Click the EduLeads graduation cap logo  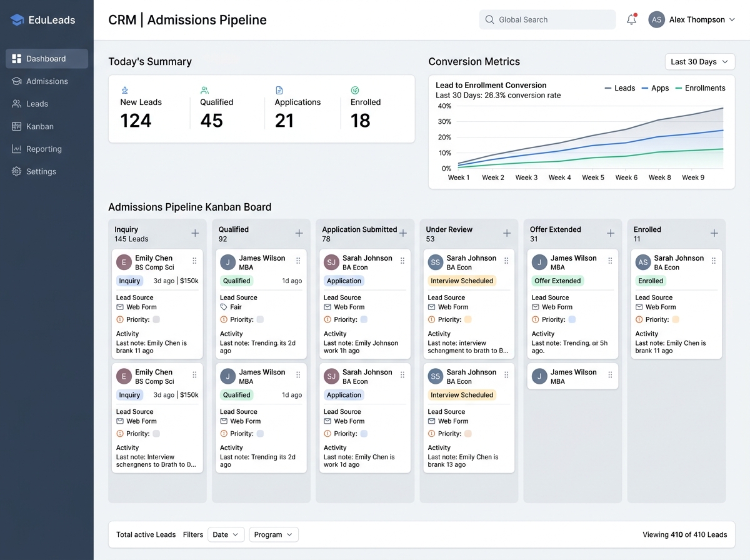[17, 20]
